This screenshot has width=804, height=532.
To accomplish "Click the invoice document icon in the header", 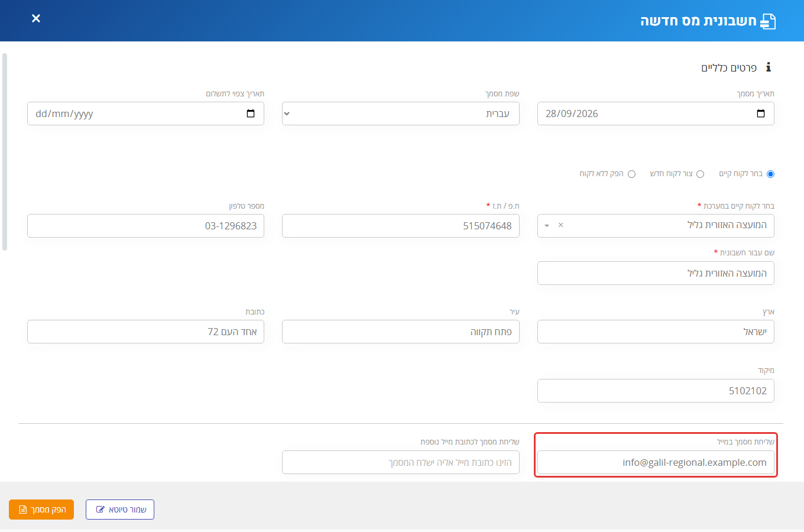I will tap(767, 21).
